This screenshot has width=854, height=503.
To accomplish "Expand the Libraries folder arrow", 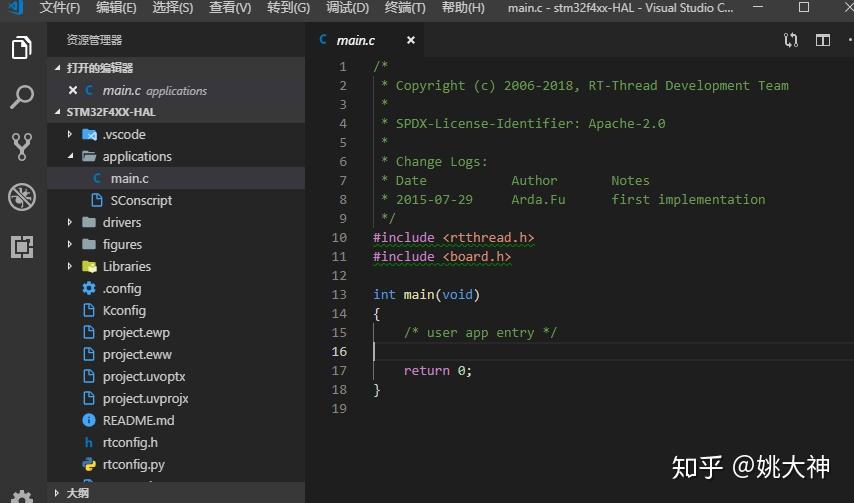I will point(70,266).
